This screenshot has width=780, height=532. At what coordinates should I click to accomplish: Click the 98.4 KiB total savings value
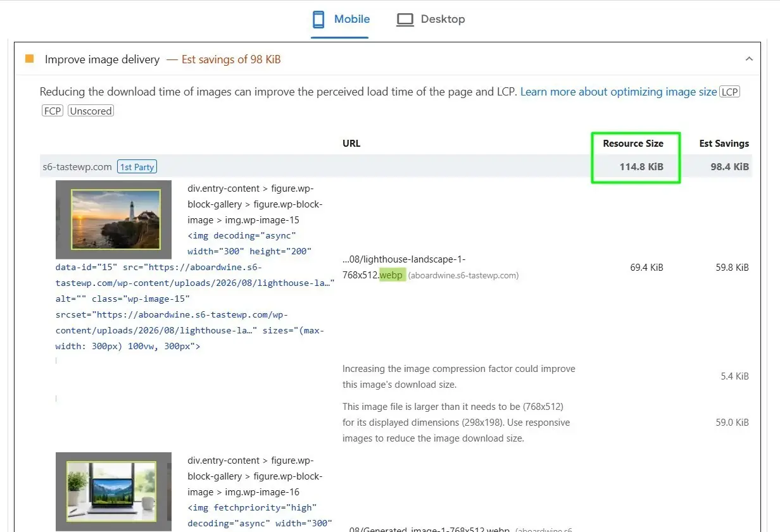tap(729, 167)
